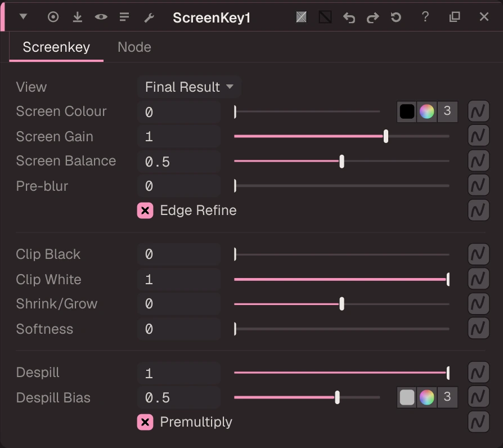503x448 pixels.
Task: Click the Despill Bias value field
Action: 179,398
